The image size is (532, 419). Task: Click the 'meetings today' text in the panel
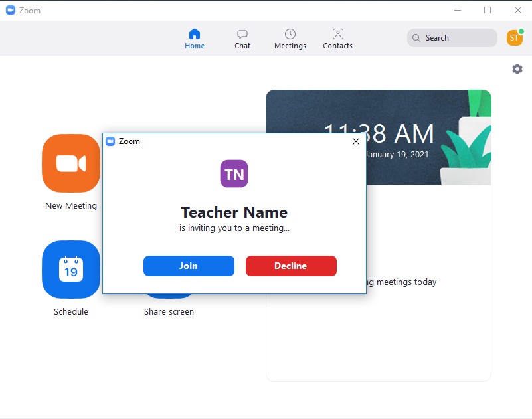[406, 282]
